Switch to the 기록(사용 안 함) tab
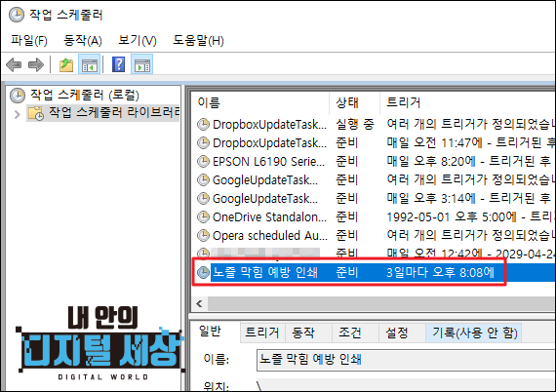Screen dimensions: 556x392 474,333
